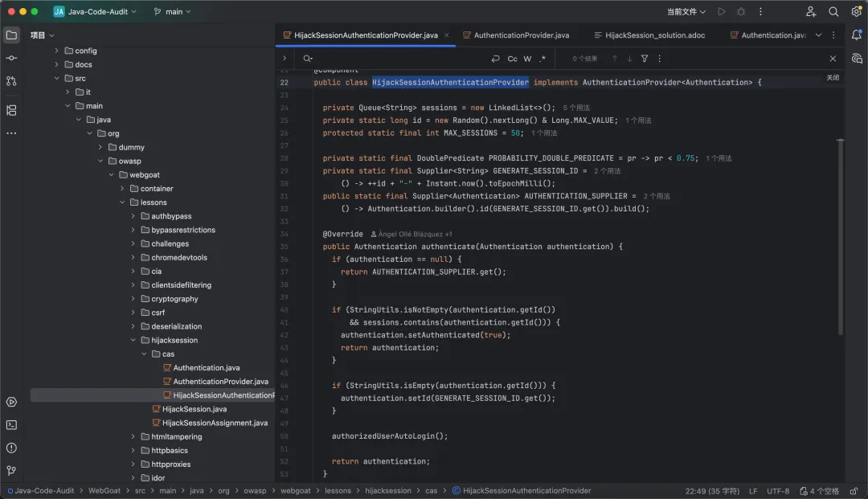Viewport: 868px width, 499px height.
Task: Toggle Whole Words (W) in the search bar
Action: [527, 59]
